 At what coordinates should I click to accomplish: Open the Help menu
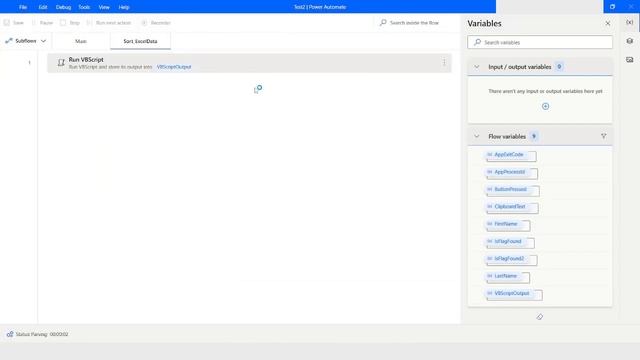(x=124, y=7)
